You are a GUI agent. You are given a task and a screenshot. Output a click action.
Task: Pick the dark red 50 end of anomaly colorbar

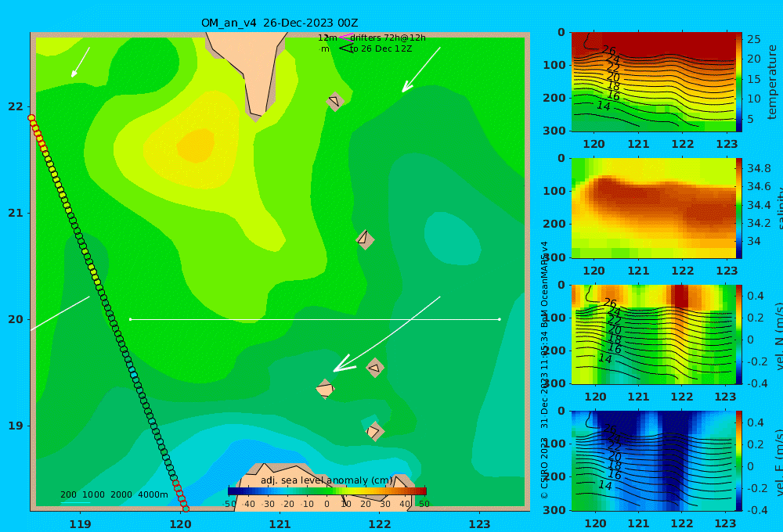click(x=423, y=491)
